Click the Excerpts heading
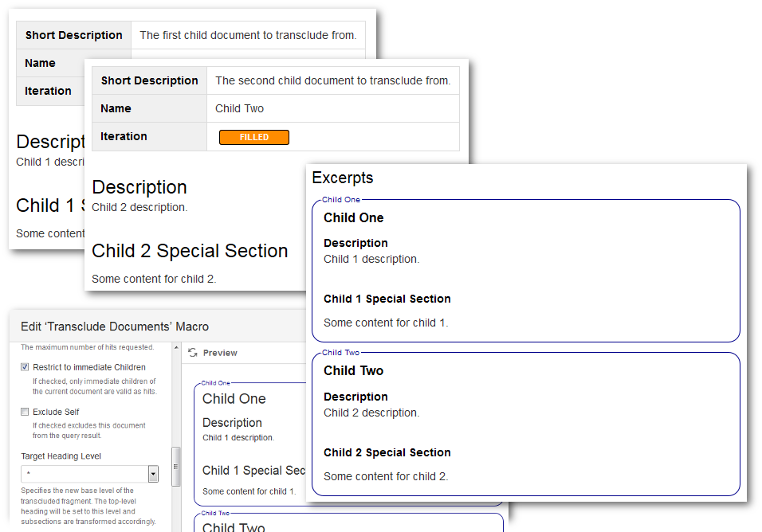Screen dimensions: 762x532 343,178
